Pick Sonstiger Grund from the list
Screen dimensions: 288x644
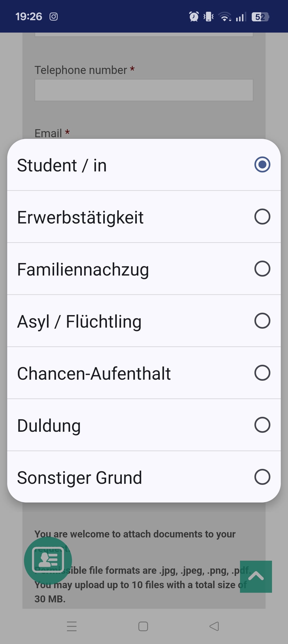click(x=79, y=477)
